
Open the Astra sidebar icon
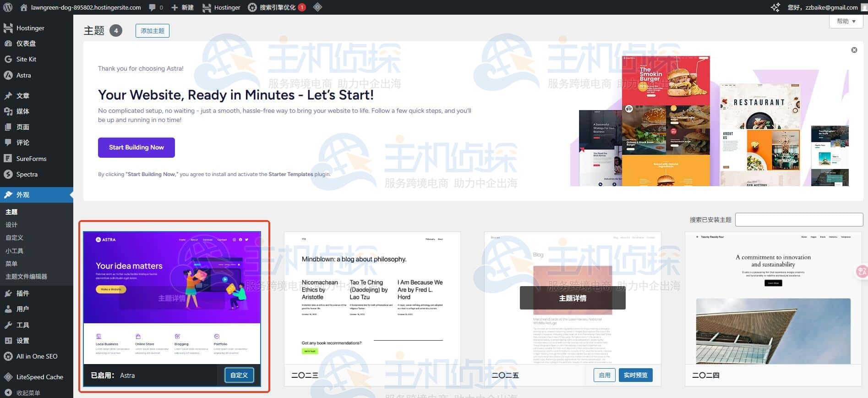click(8, 75)
